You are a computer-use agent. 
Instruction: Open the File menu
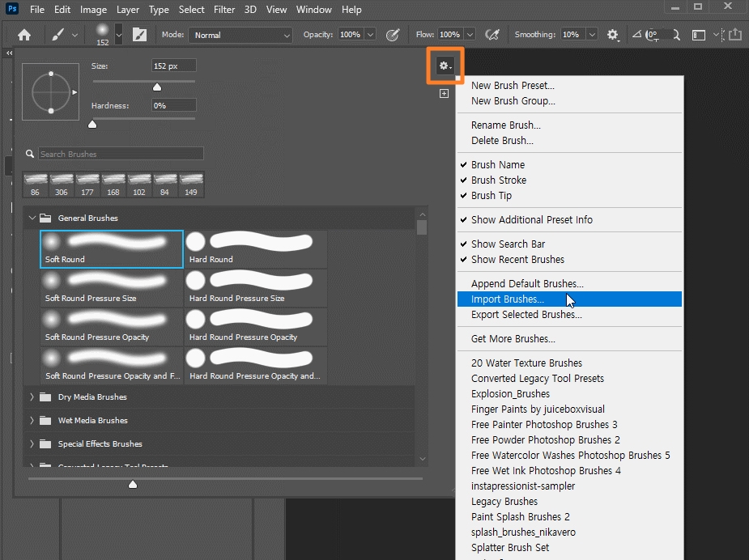36,10
